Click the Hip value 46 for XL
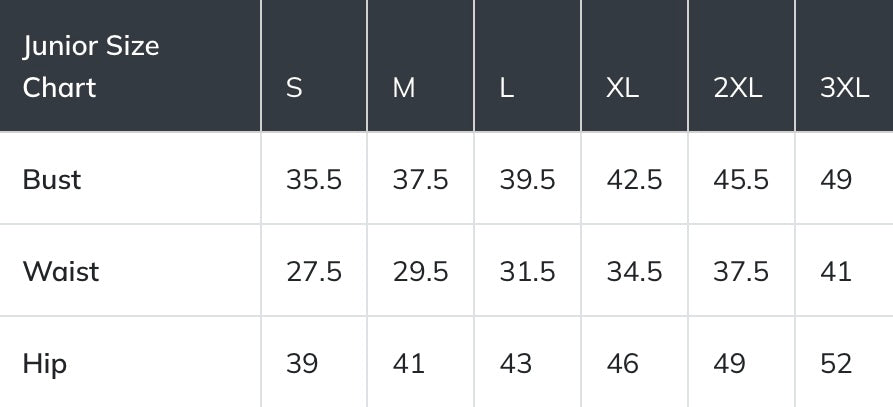 pyautogui.click(x=623, y=363)
